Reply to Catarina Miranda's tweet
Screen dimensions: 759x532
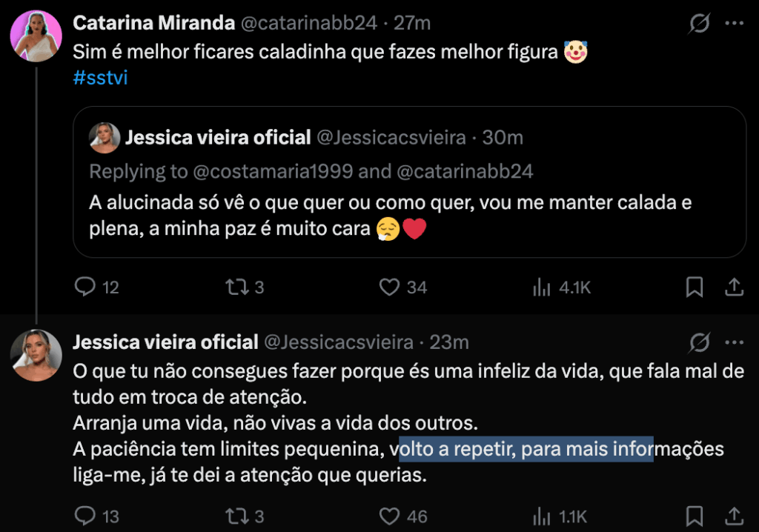click(87, 287)
